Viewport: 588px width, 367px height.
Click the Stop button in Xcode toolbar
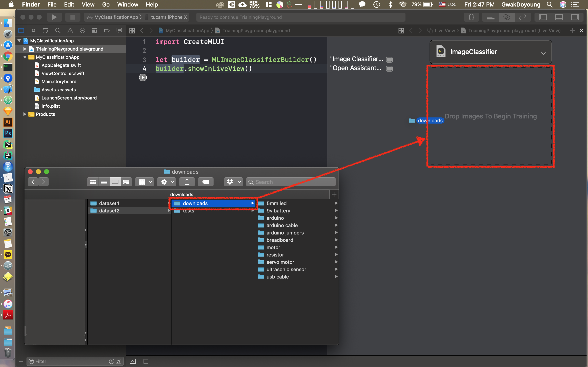click(x=73, y=17)
